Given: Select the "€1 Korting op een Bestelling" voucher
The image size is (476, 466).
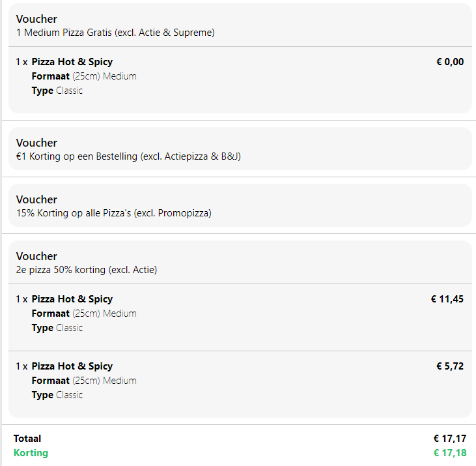Looking at the screenshot, I should [128, 156].
